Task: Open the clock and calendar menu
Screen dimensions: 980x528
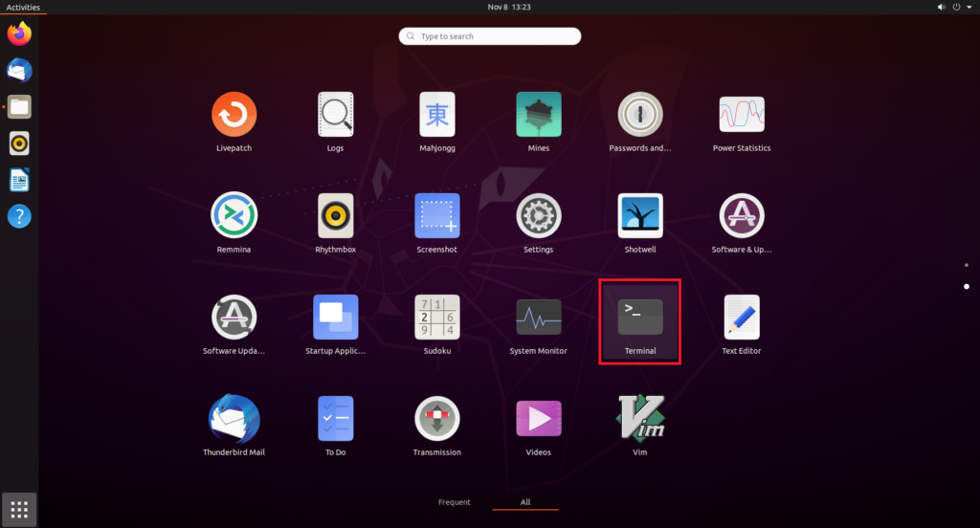Action: [x=509, y=7]
